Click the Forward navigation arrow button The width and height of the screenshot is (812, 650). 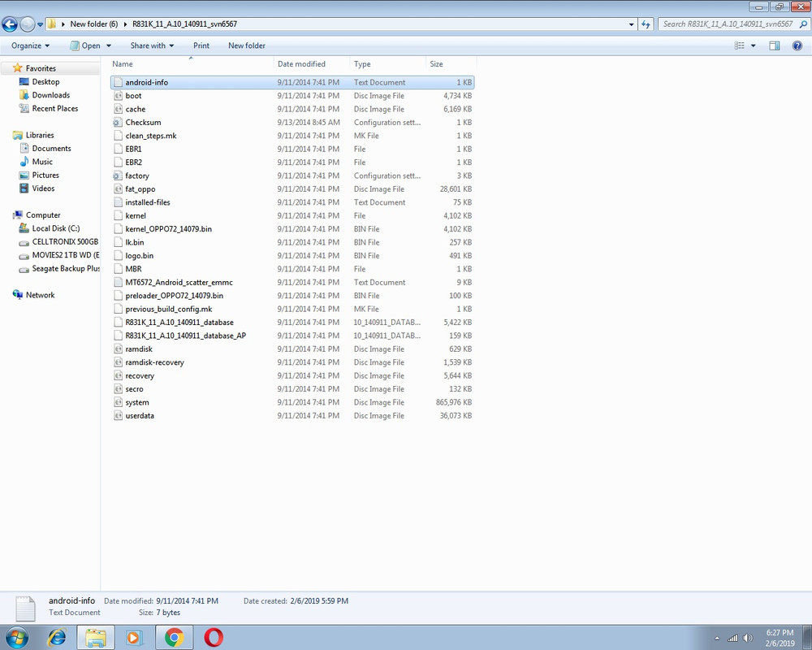[27, 24]
